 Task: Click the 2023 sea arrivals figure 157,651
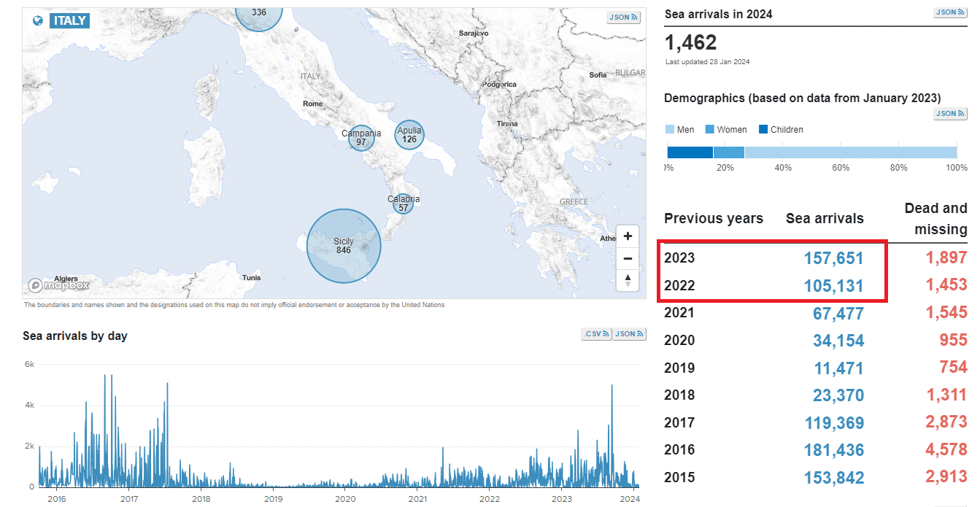pyautogui.click(x=833, y=258)
